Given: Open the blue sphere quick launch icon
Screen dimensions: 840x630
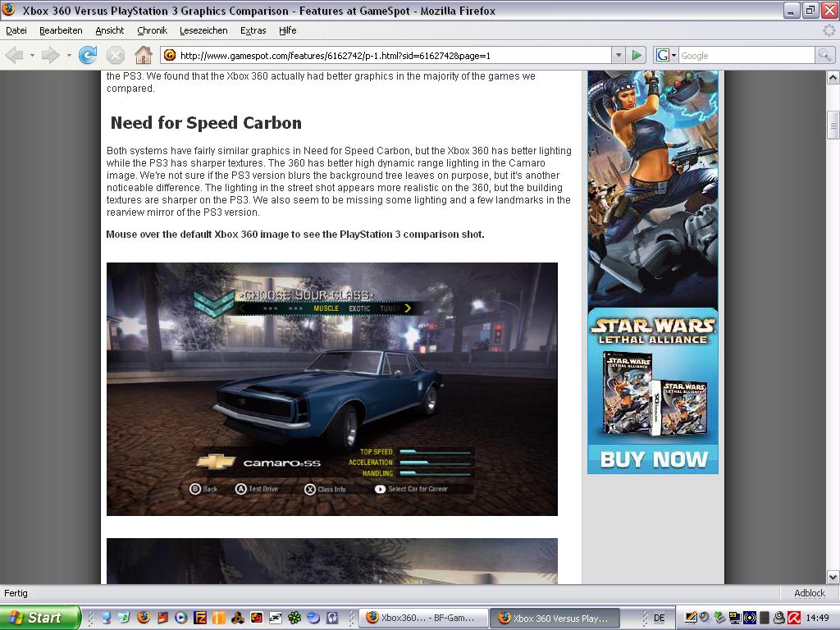Looking at the screenshot, I should point(313,618).
